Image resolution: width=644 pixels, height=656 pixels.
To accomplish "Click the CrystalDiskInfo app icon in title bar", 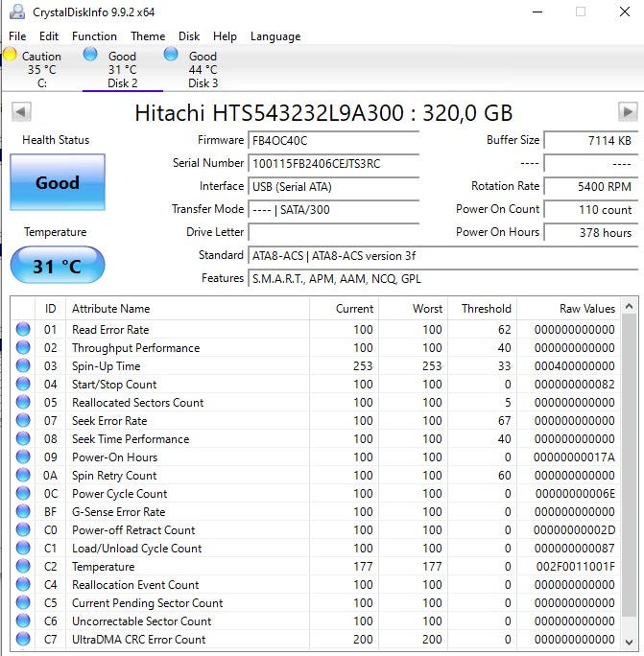I will [17, 12].
